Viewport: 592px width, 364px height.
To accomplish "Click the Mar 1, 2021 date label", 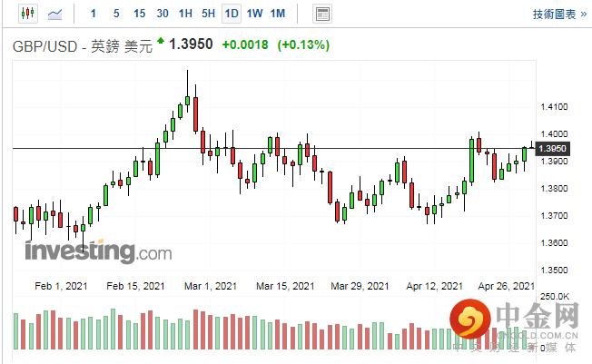I will pos(211,286).
